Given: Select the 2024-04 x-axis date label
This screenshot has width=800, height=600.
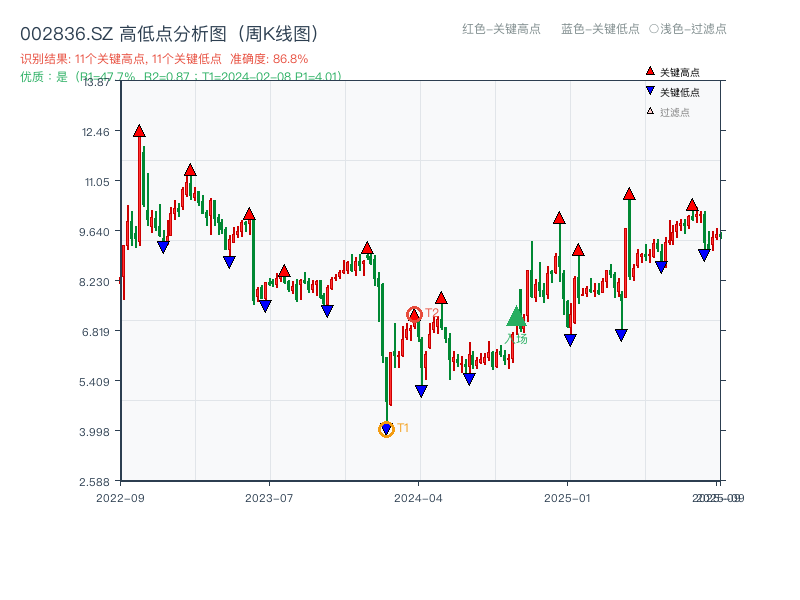Looking at the screenshot, I should [419, 497].
